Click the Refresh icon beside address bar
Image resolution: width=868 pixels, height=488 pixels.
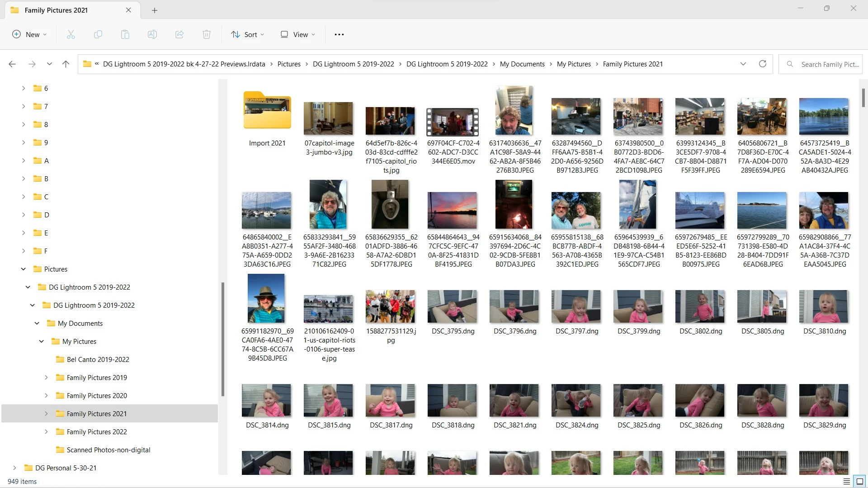click(762, 64)
